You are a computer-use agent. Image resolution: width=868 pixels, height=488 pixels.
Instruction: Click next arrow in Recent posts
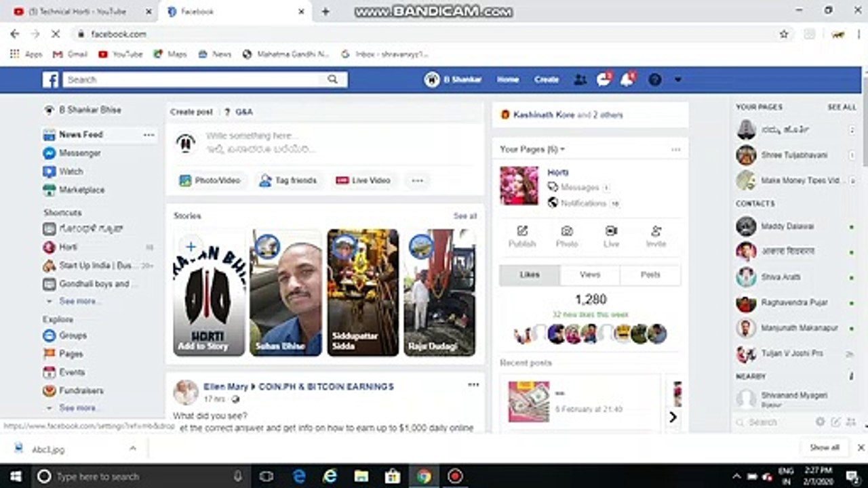tap(673, 417)
